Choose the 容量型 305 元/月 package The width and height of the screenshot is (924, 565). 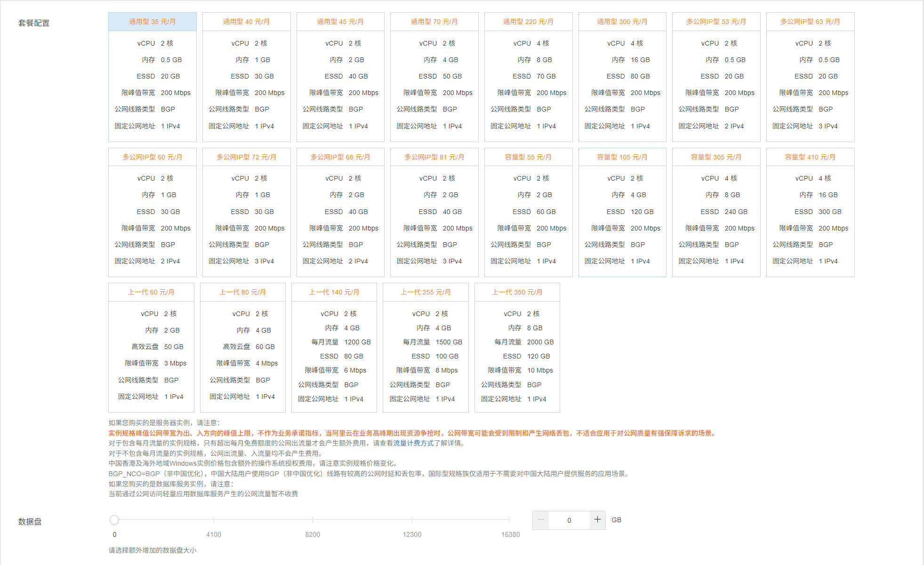coord(716,157)
